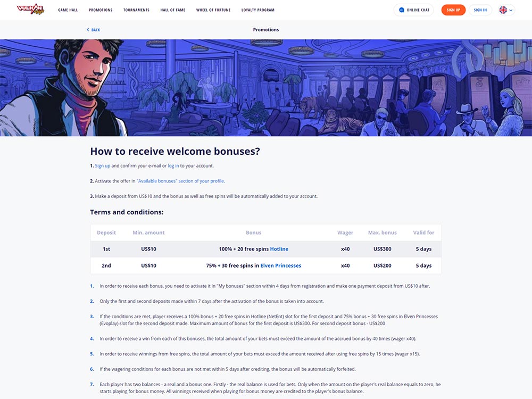Click the 'log in' text link

tap(173, 165)
